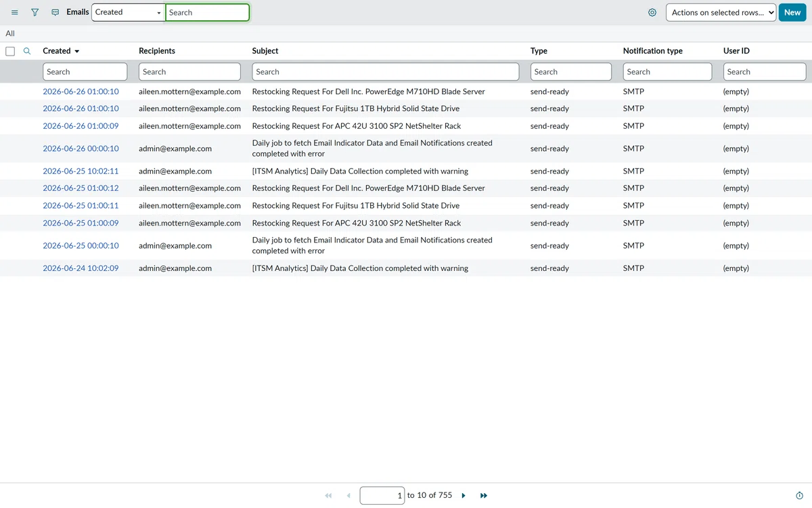Open email created 2026-06-25 00:00:10
The width and height of the screenshot is (812, 508).
[81, 246]
